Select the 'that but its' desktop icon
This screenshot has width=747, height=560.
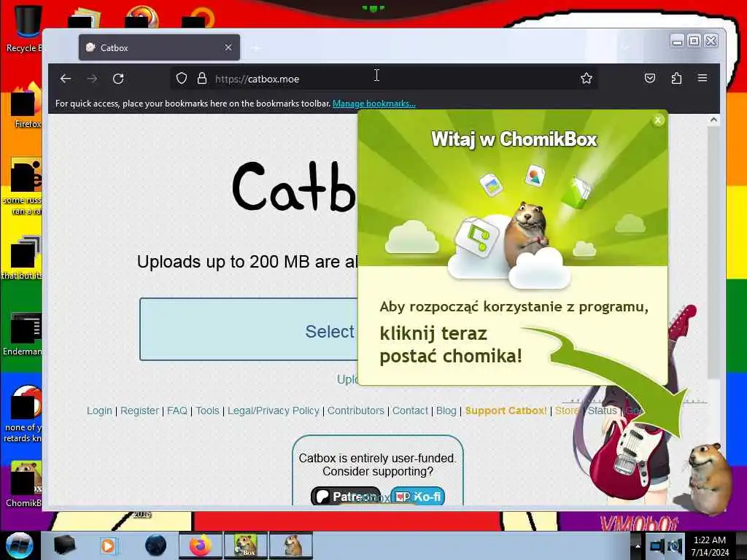point(22,257)
